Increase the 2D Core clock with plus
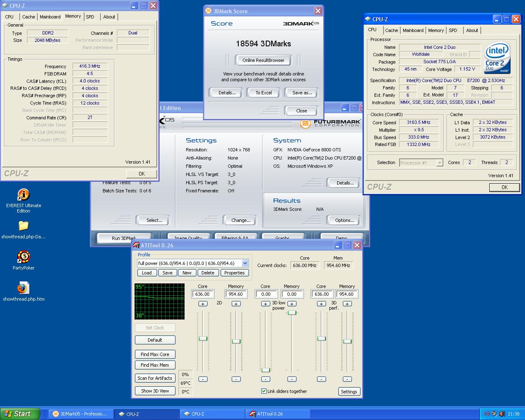This screenshot has height=420, width=525. (203, 304)
